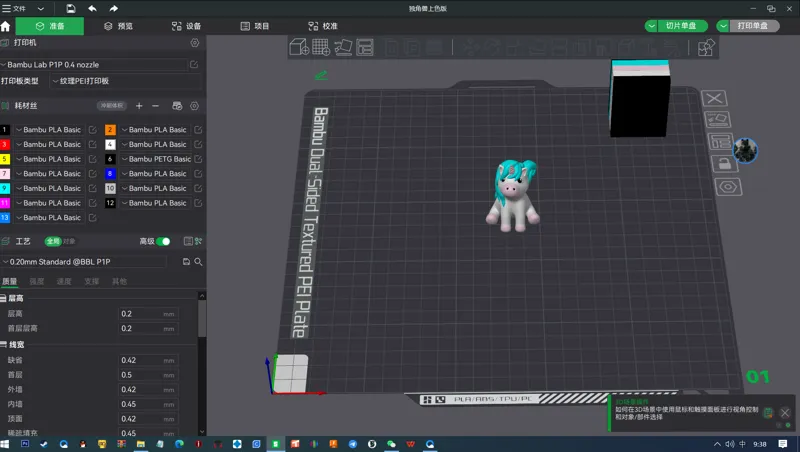Switch to 全局 global process mode
This screenshot has height=452, width=800.
point(53,241)
